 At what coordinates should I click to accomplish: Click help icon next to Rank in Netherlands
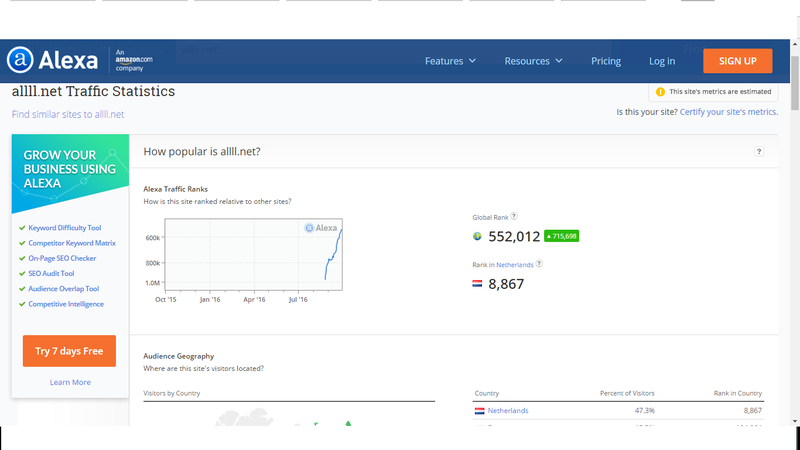point(539,264)
